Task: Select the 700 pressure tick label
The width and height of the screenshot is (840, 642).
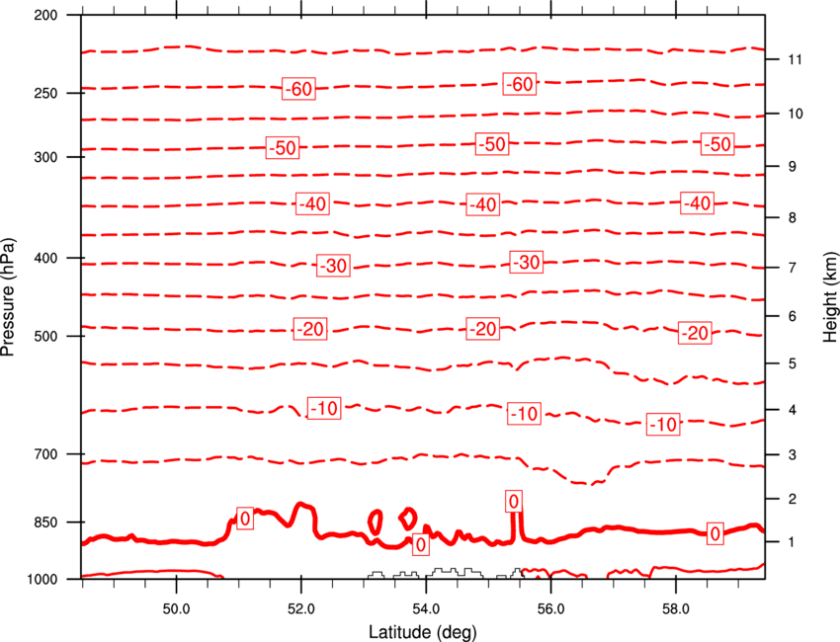Action: pos(45,454)
